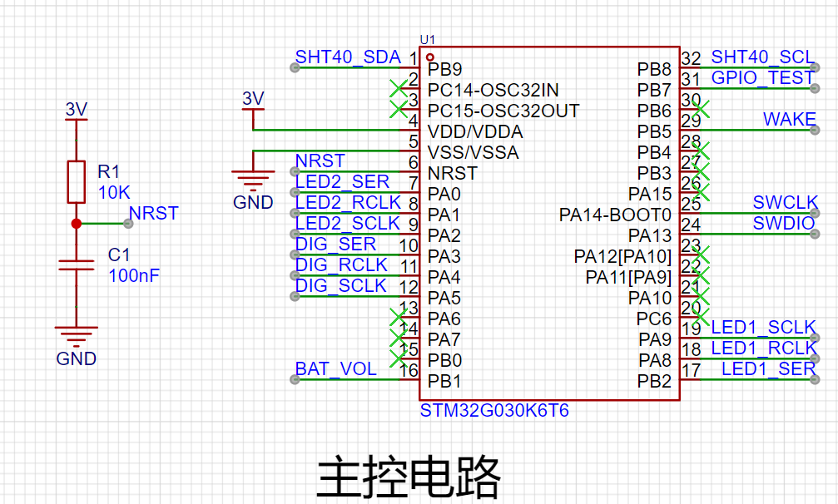
Task: Select the 10K resistor value
Action: 114,193
